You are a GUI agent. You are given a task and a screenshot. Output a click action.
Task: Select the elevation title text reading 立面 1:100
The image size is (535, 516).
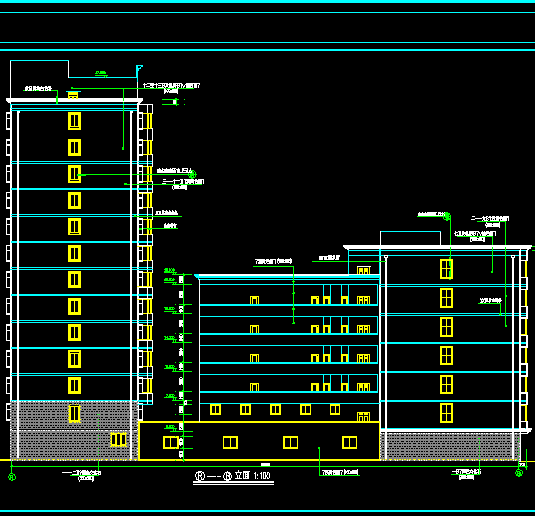point(252,475)
